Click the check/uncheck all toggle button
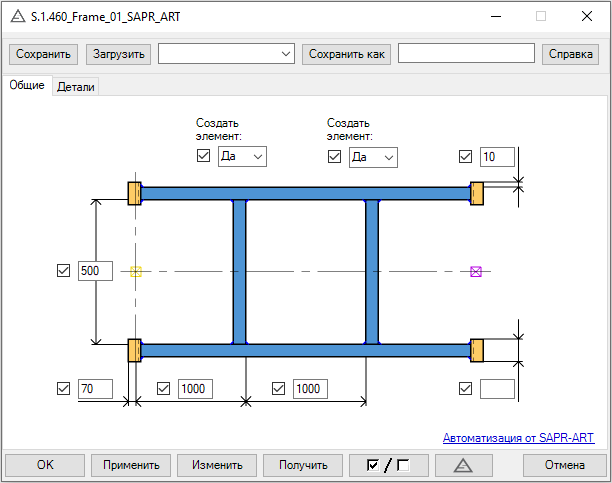Viewport: 612px width, 483px height. click(389, 465)
